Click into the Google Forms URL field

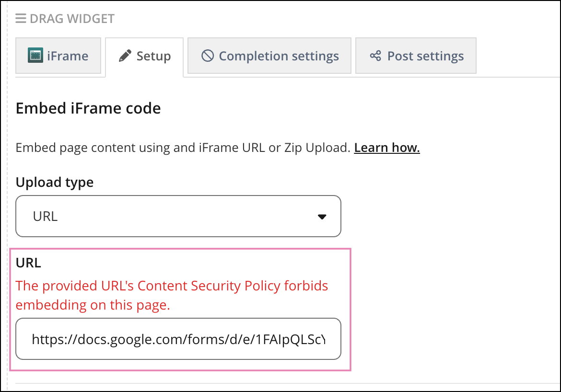(178, 339)
